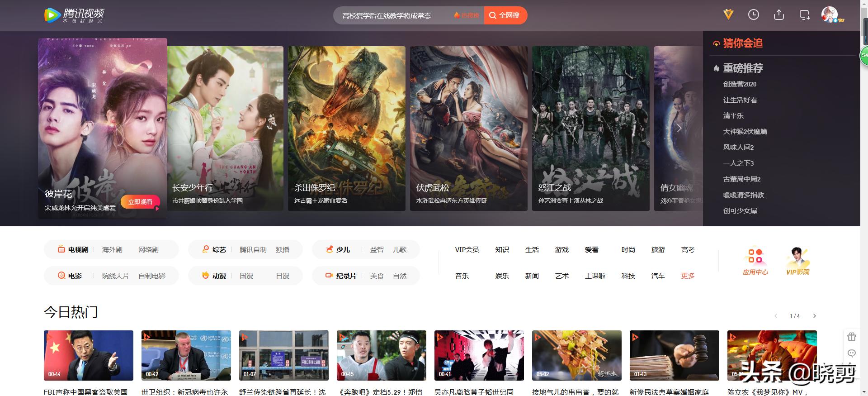The image size is (868, 396).
Task: Click the 全网搜 search button
Action: tap(505, 15)
